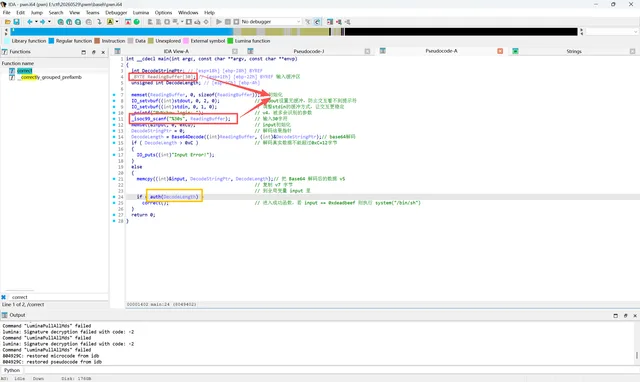Screen dimensions: 640x382
Task: Click the first teal search icon
Action: coord(60,22)
